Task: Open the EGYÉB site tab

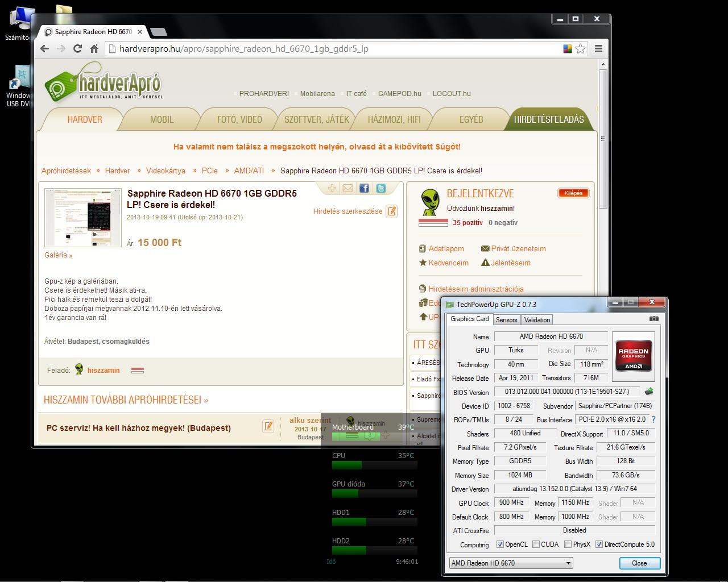Action: click(471, 119)
